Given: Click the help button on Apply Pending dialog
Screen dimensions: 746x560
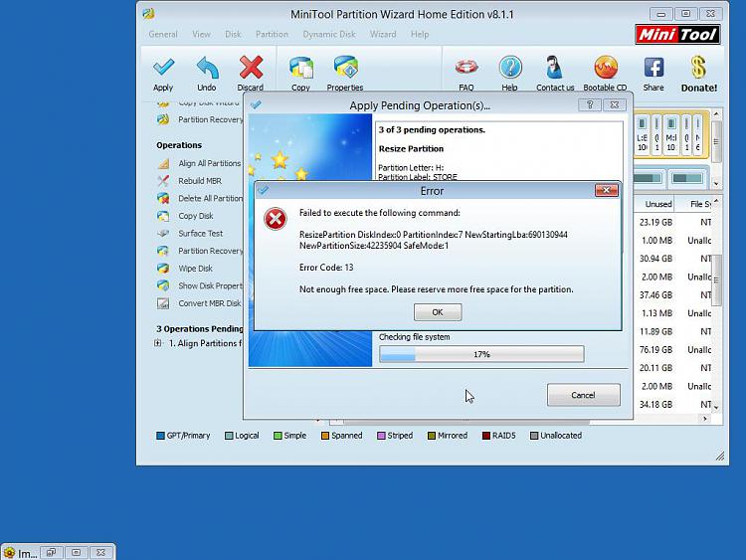Looking at the screenshot, I should (590, 104).
